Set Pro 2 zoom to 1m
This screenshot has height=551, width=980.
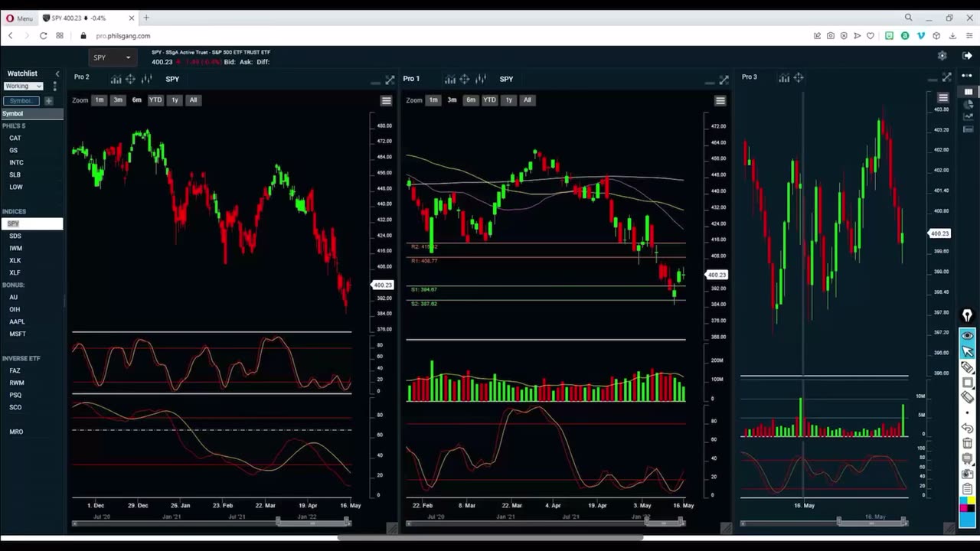(x=100, y=100)
